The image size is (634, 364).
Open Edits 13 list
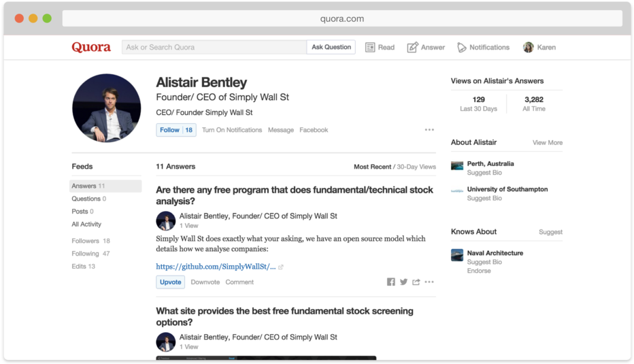pos(83,266)
